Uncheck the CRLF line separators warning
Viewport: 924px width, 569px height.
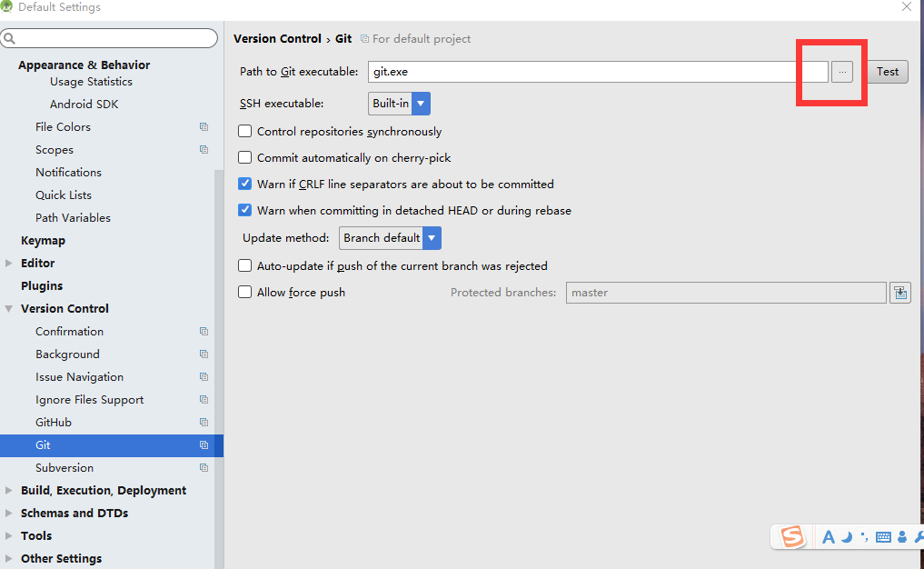coord(244,184)
